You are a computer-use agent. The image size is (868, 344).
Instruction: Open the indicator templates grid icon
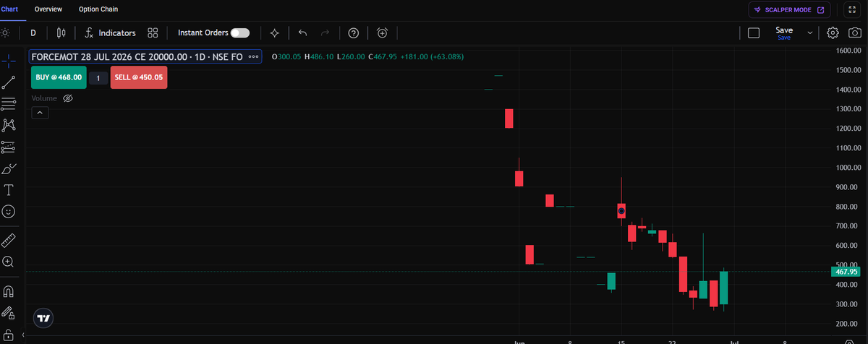(153, 33)
